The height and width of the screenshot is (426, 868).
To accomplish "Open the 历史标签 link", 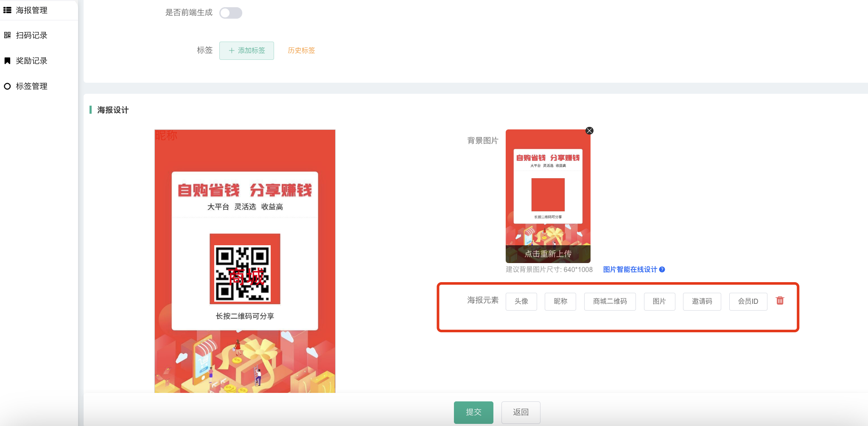I will (301, 50).
